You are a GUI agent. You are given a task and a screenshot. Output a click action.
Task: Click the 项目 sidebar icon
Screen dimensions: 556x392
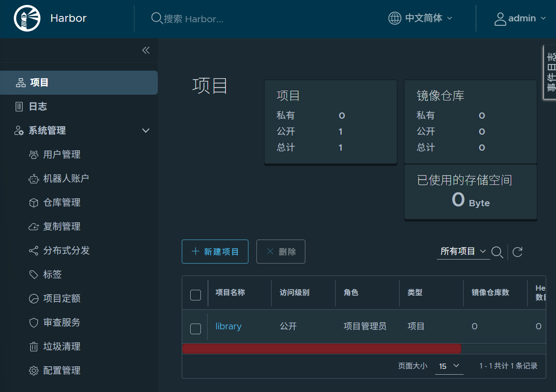pos(20,83)
